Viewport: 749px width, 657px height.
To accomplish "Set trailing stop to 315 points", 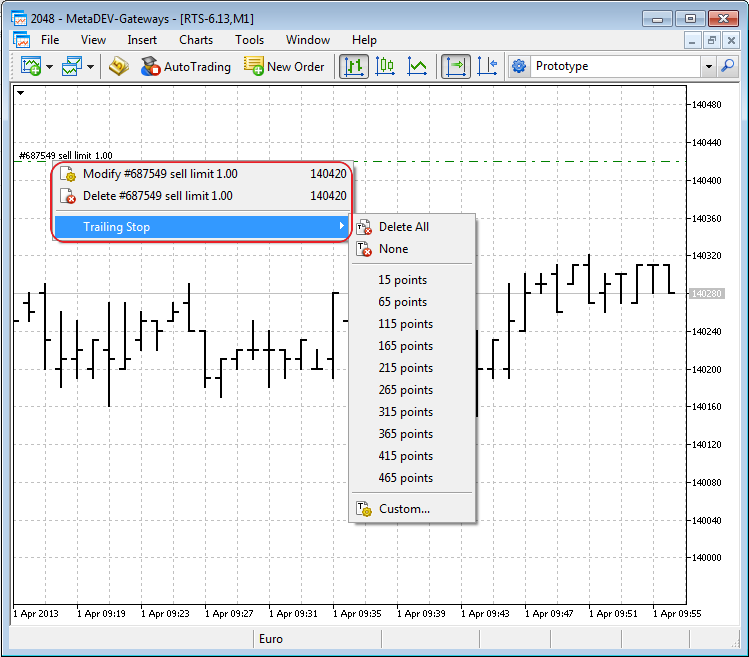I will pyautogui.click(x=412, y=412).
